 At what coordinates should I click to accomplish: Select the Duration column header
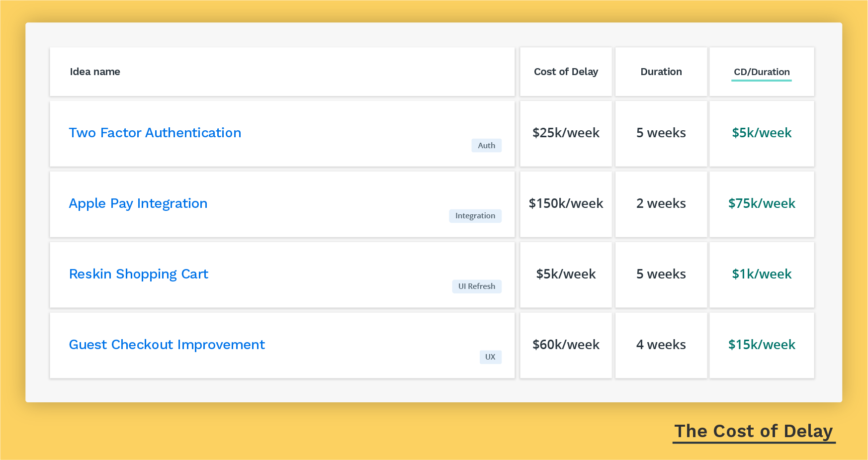[x=661, y=72]
